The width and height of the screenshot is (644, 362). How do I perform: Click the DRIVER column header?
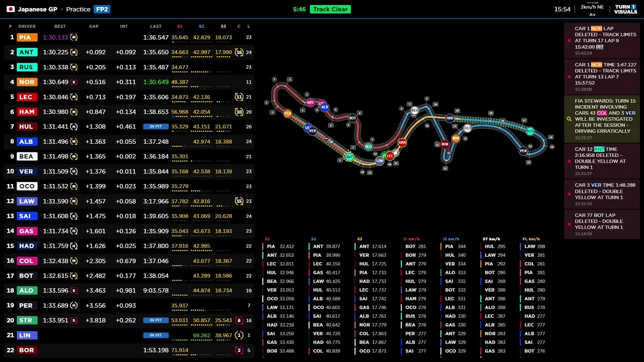[x=27, y=26]
